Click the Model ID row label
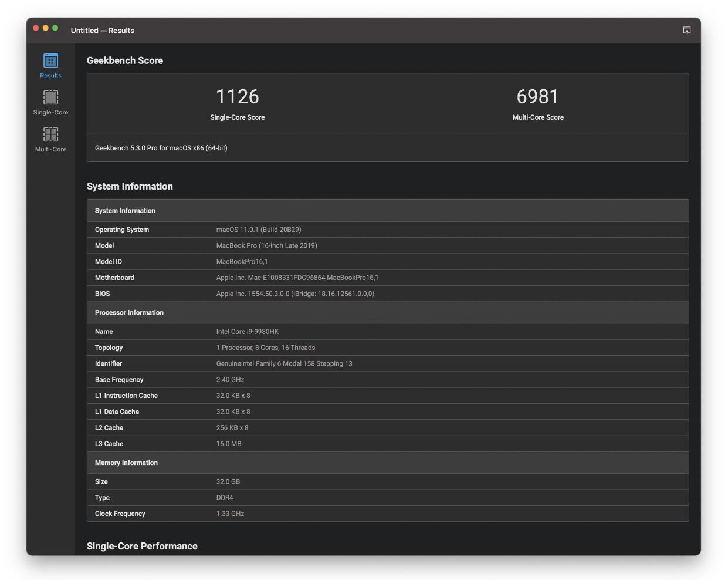Viewport: 728px width, 580px height. pos(109,262)
